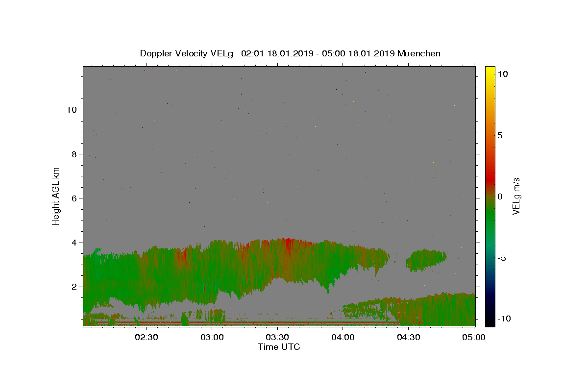Viewport: 588px width, 392px height.
Task: Click the 'Height AGL km' axis label
Action: (x=56, y=196)
